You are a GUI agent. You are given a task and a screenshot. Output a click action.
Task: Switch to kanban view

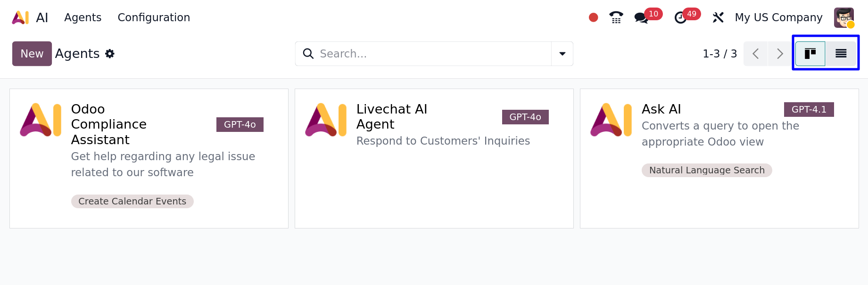[x=810, y=54]
